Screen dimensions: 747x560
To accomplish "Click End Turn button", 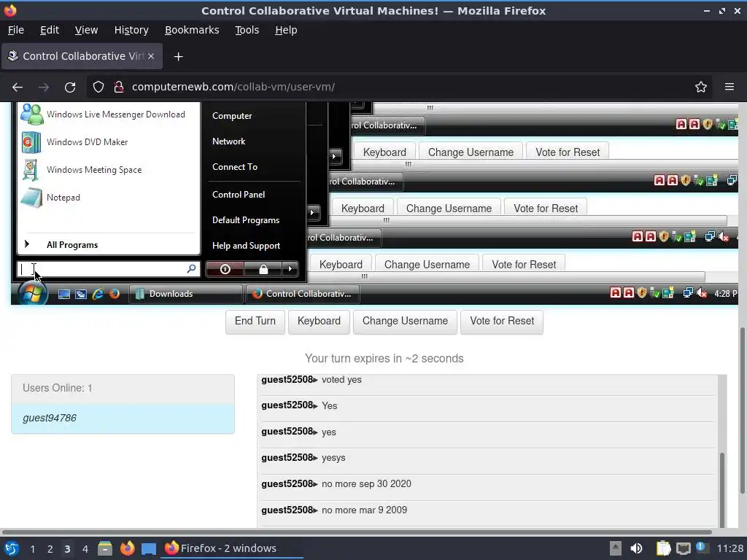I will pos(255,322).
